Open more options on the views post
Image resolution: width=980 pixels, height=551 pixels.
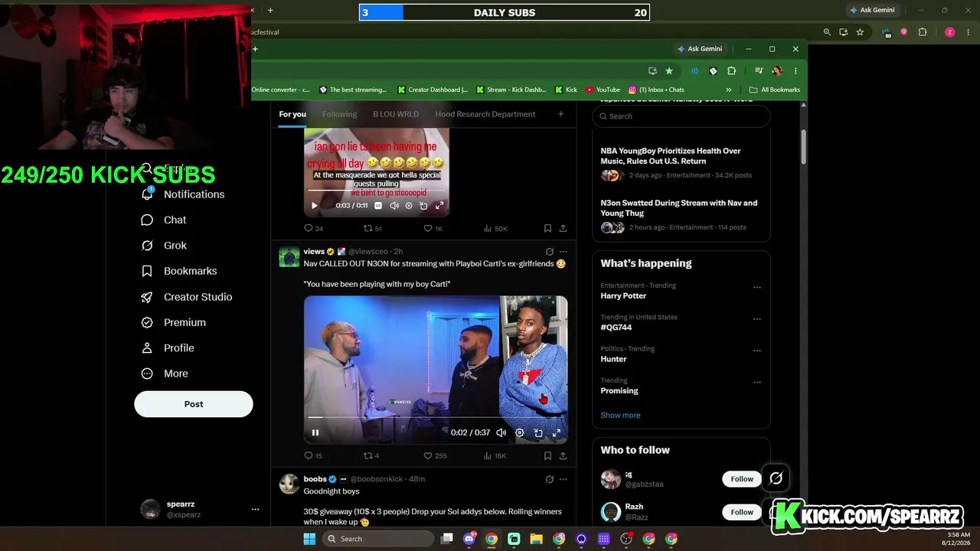[563, 252]
